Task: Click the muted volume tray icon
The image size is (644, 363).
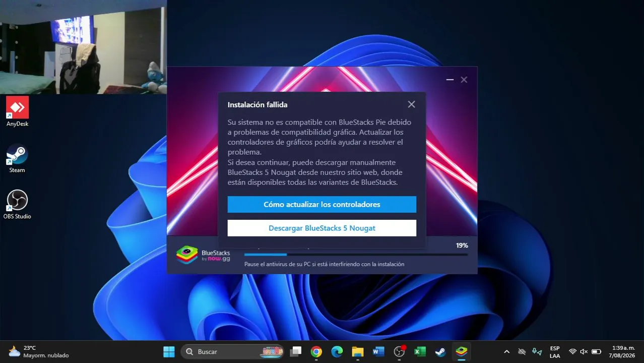Action: click(x=584, y=351)
